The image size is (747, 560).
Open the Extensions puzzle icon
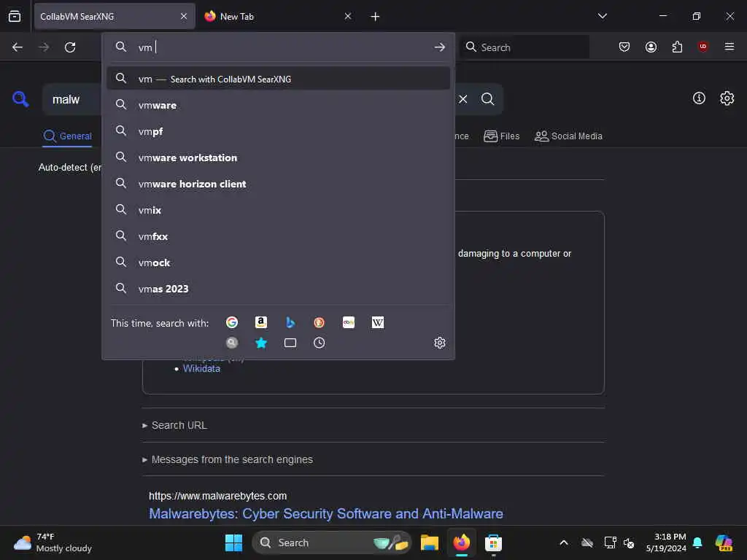click(x=677, y=47)
